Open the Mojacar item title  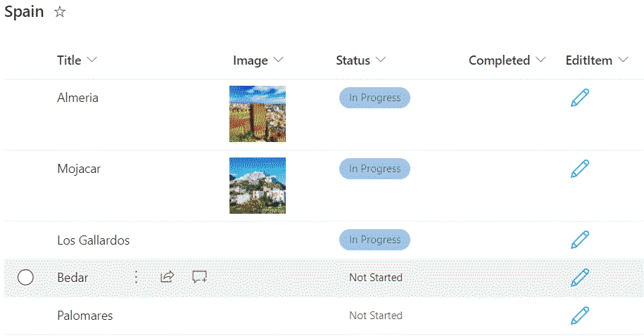pyautogui.click(x=79, y=169)
